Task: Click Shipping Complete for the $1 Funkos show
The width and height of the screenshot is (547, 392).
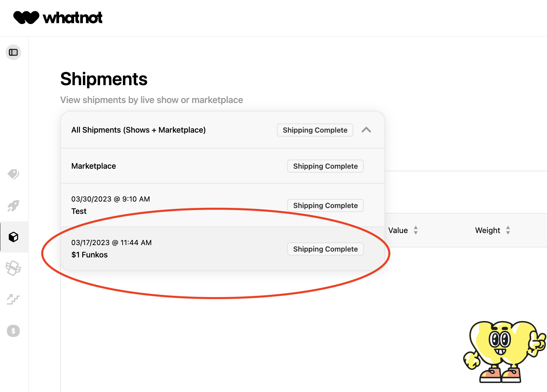Action: click(325, 249)
